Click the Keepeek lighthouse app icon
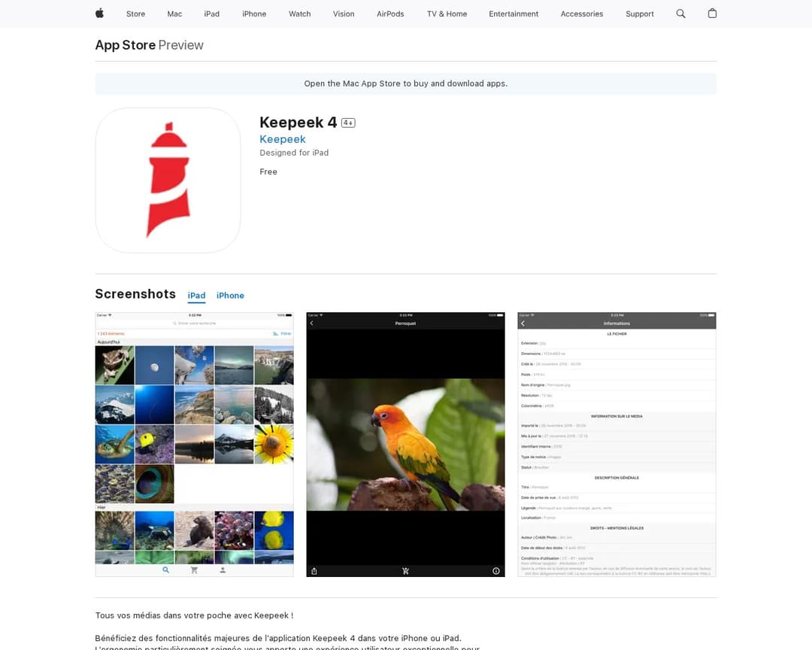Image resolution: width=812 pixels, height=650 pixels. pyautogui.click(x=168, y=180)
